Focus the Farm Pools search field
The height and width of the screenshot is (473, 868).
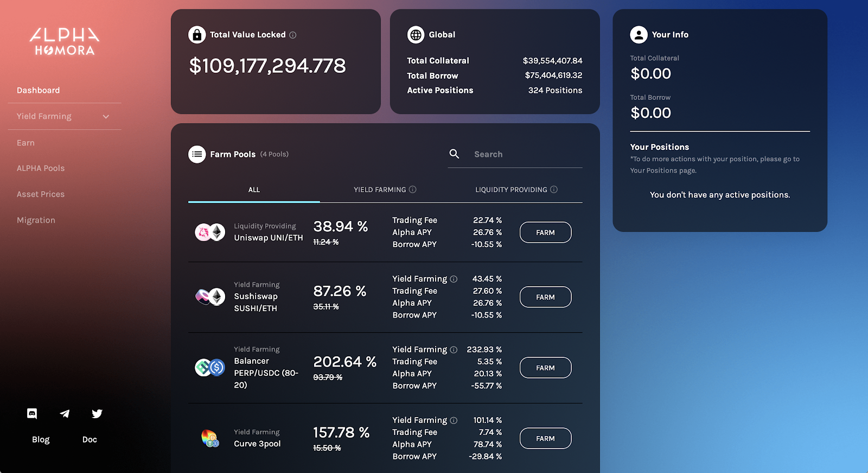click(x=527, y=154)
